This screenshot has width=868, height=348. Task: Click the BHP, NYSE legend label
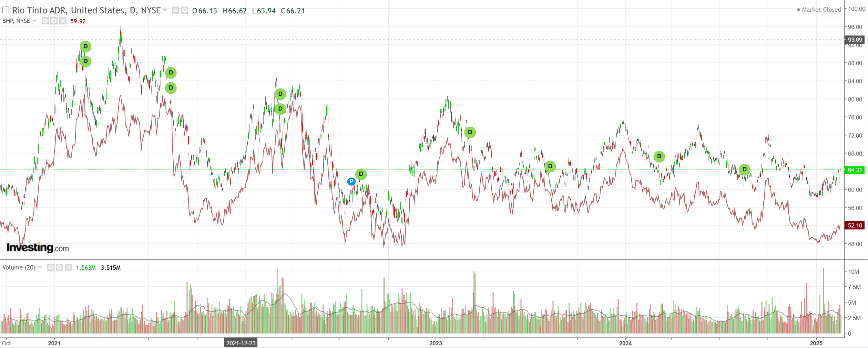point(16,21)
